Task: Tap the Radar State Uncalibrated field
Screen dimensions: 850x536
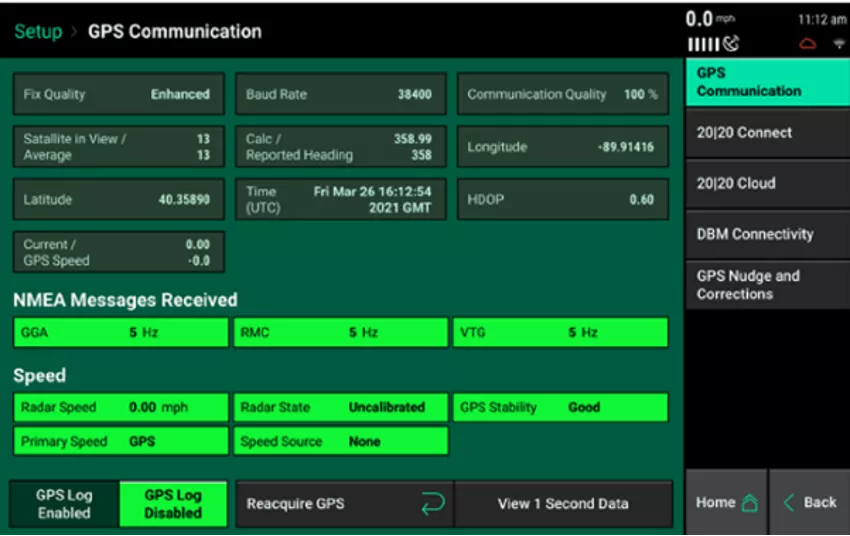Action: pyautogui.click(x=340, y=408)
